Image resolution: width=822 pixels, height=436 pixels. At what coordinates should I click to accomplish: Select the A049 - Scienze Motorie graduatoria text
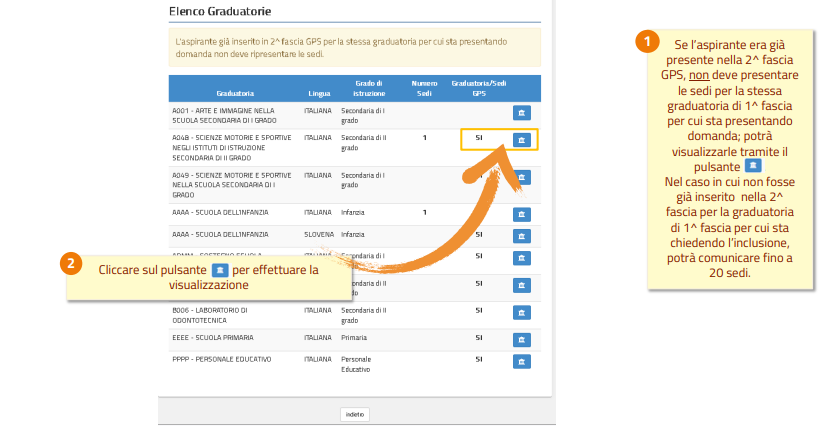(x=232, y=184)
